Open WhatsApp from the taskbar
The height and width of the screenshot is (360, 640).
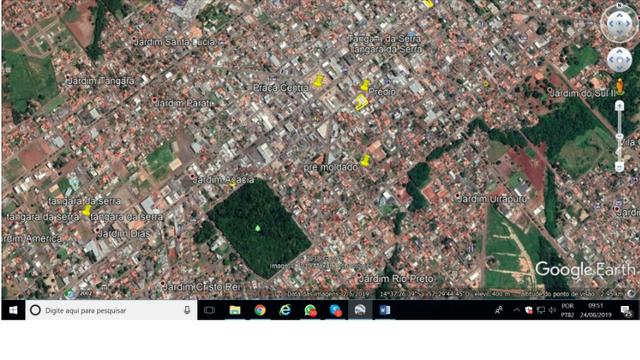[310, 311]
